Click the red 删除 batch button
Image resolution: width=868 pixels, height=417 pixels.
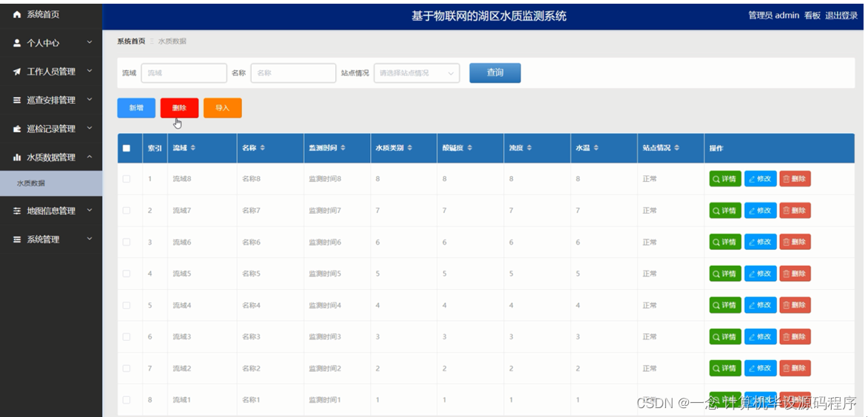(179, 108)
